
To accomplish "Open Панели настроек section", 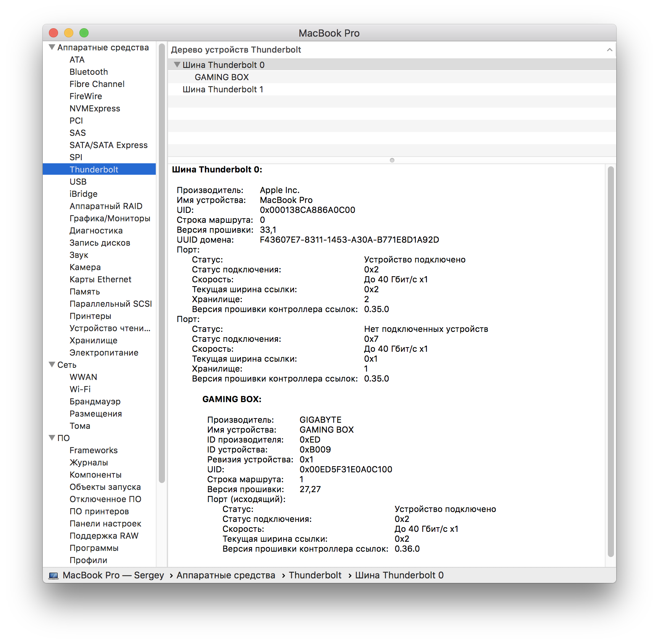I will (x=105, y=523).
